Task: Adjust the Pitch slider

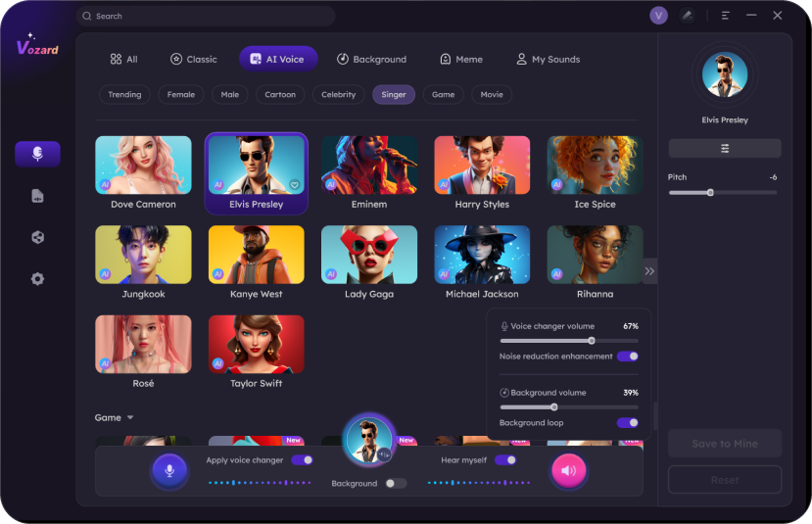Action: (710, 192)
